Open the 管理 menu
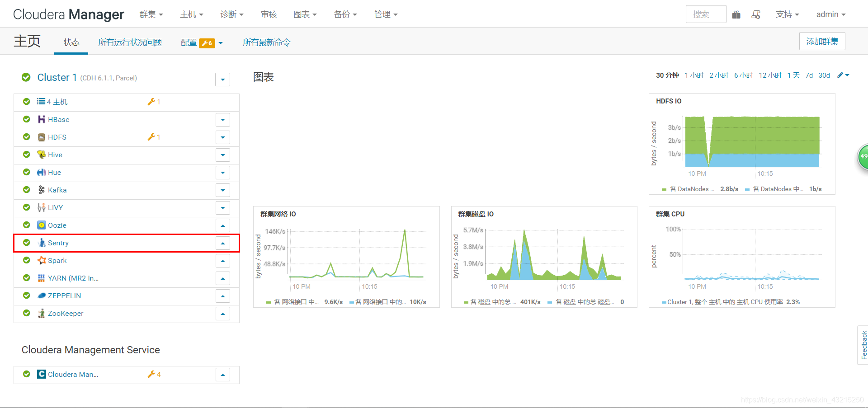 (x=386, y=14)
